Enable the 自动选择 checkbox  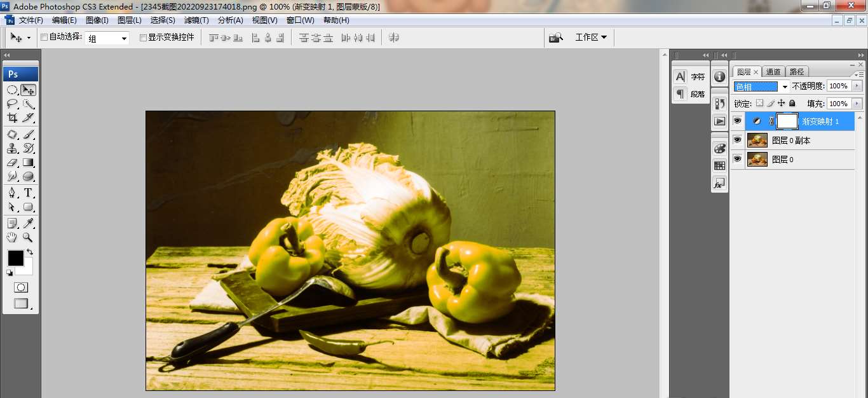(x=44, y=38)
